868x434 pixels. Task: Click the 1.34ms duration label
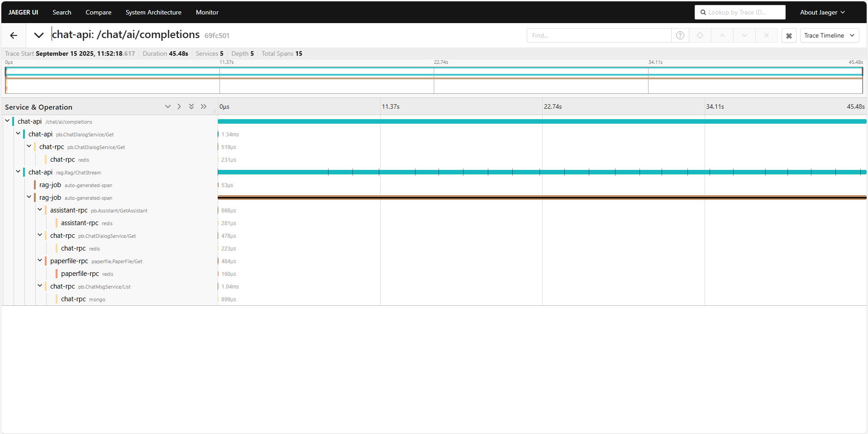point(230,135)
